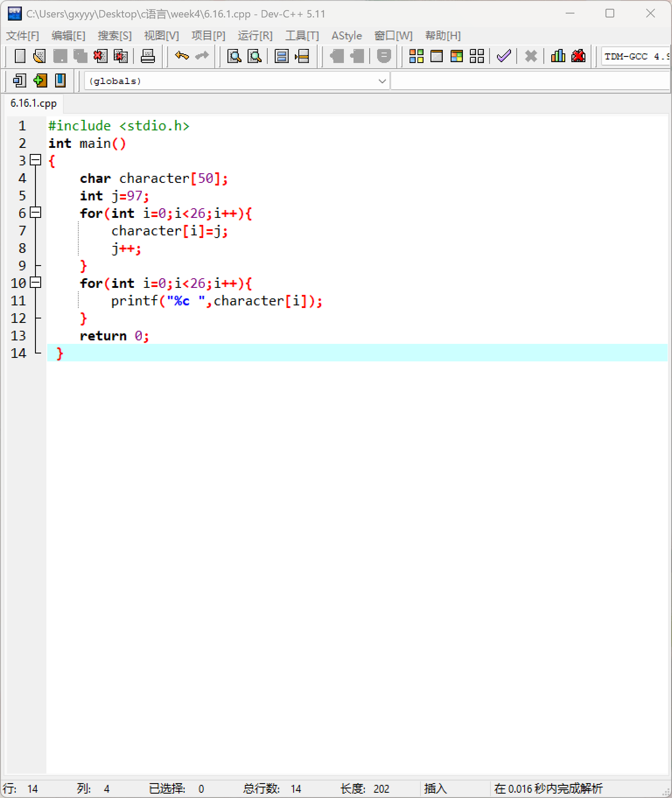
Task: Open the 工具[T] menu
Action: click(x=302, y=35)
